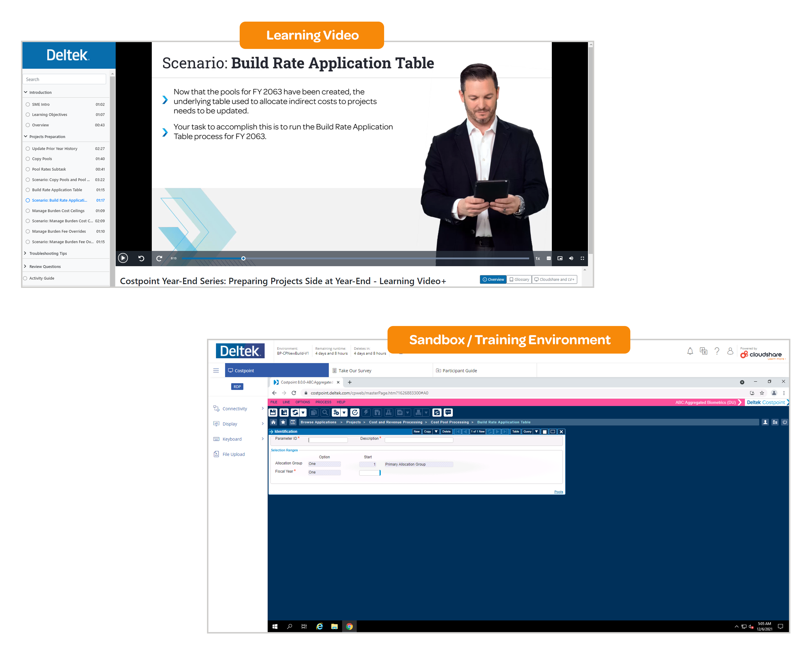
Task: Toggle video fullscreen icon
Action: click(x=582, y=259)
